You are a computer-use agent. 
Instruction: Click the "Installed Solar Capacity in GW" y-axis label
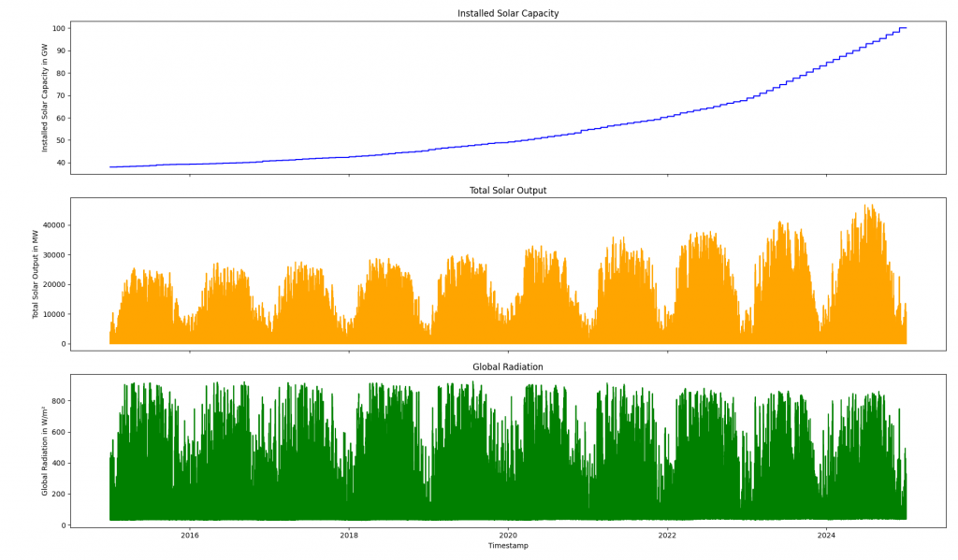coord(45,97)
